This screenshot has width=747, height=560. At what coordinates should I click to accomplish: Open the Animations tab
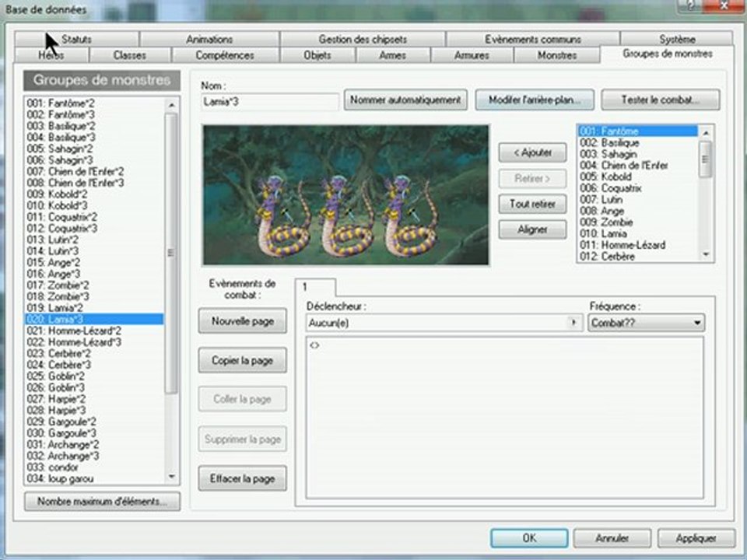(209, 39)
